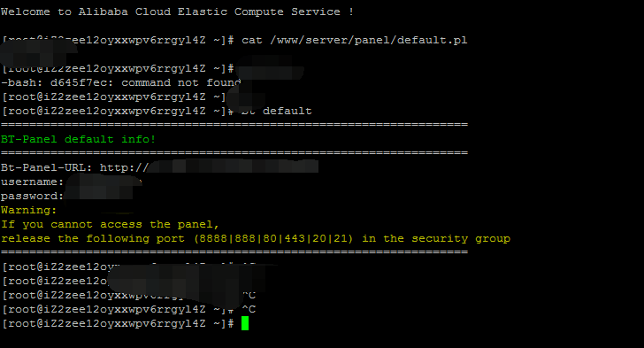This screenshot has width=644, height=348.
Task: Click the yellow 'Warning:' text
Action: coord(28,210)
